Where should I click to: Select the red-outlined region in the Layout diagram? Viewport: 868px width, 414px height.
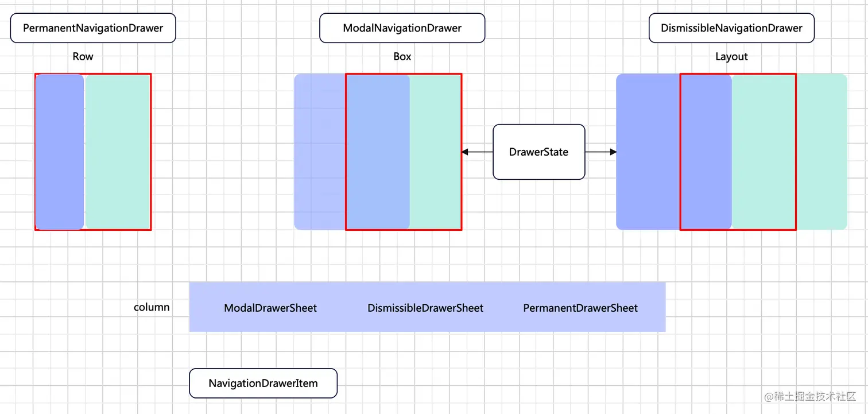738,152
